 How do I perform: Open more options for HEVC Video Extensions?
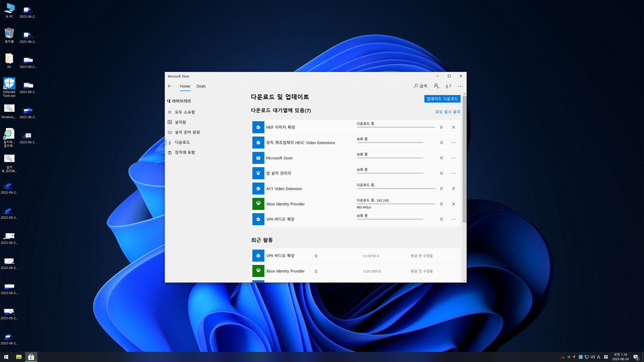pos(454,143)
